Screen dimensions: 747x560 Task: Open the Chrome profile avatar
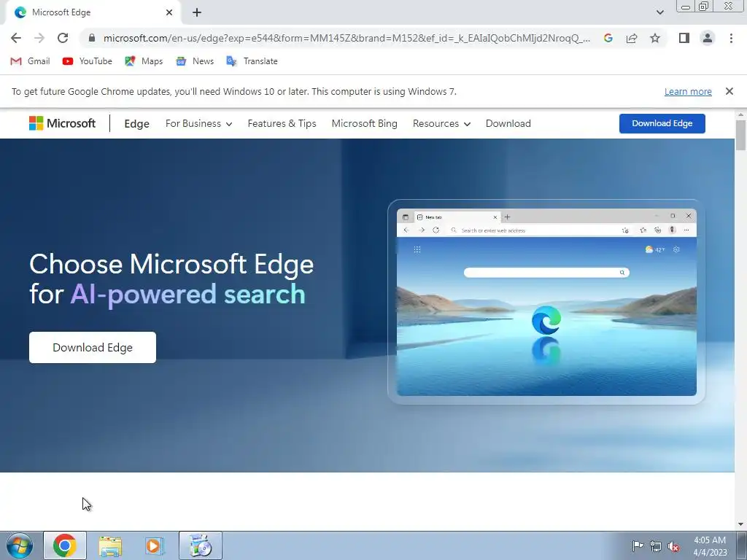pos(708,38)
